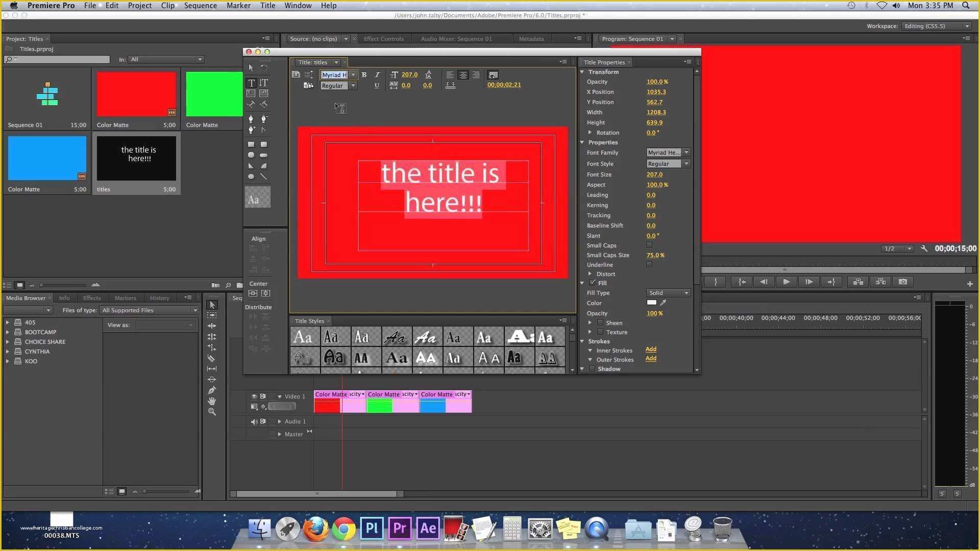The image size is (980, 551).
Task: Click Add button for Inner Strokes
Action: (651, 349)
